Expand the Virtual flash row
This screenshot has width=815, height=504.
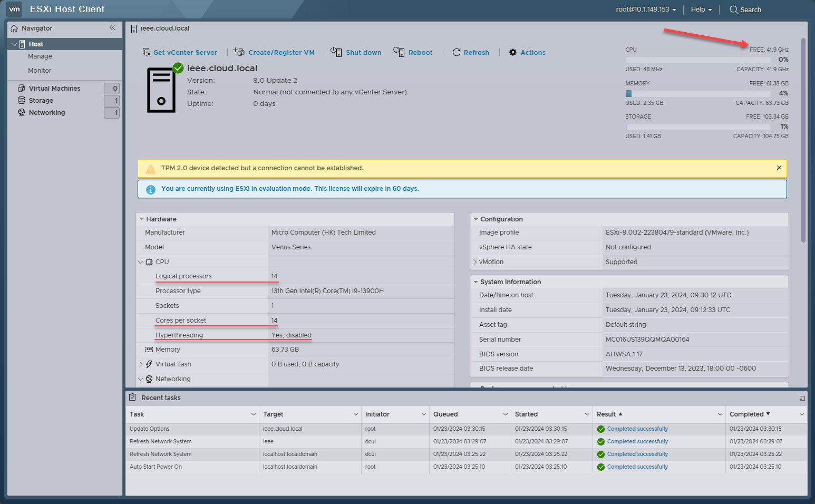(x=141, y=364)
